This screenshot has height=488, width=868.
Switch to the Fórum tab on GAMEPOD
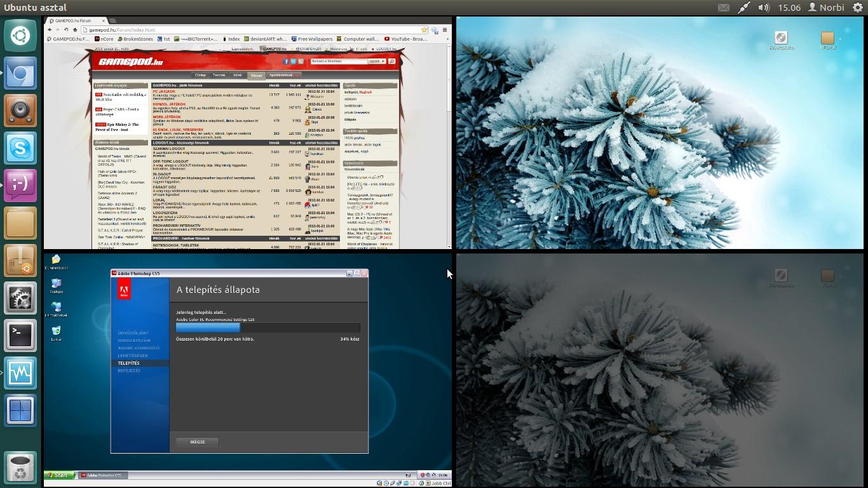click(x=256, y=75)
